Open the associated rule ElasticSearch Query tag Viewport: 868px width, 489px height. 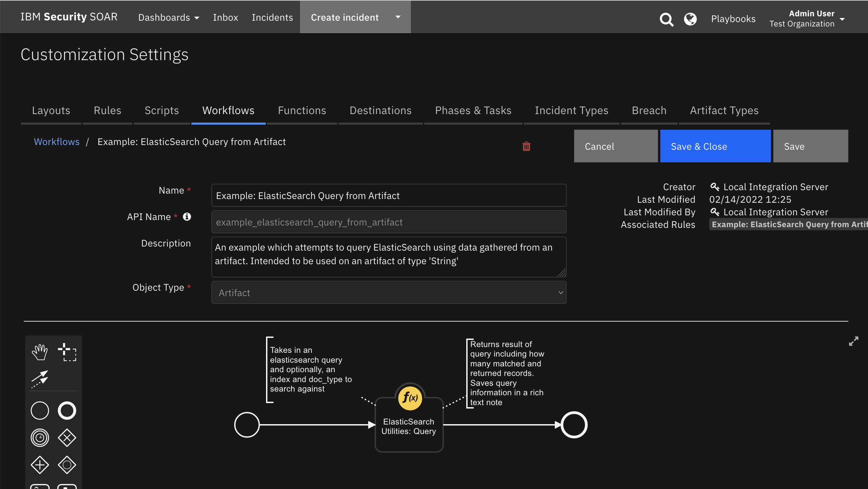point(788,224)
